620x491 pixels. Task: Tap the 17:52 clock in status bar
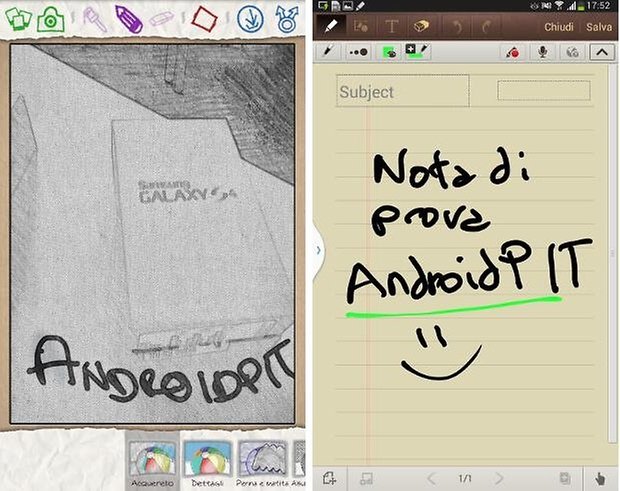click(x=599, y=6)
